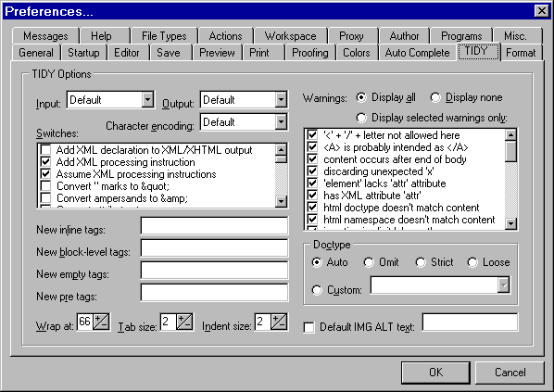Open the File Types tab
This screenshot has height=392, width=554.
tap(164, 36)
